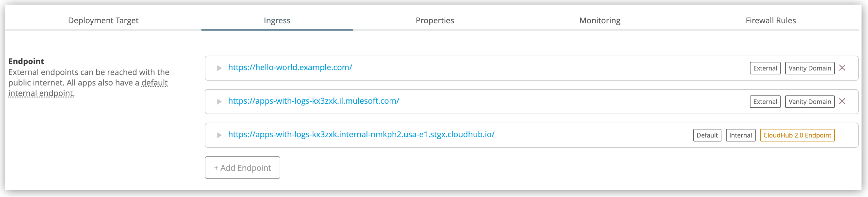Click the Vanity Domain tag on the mulesoft.com endpoint
The height and width of the screenshot is (197, 868).
(810, 101)
